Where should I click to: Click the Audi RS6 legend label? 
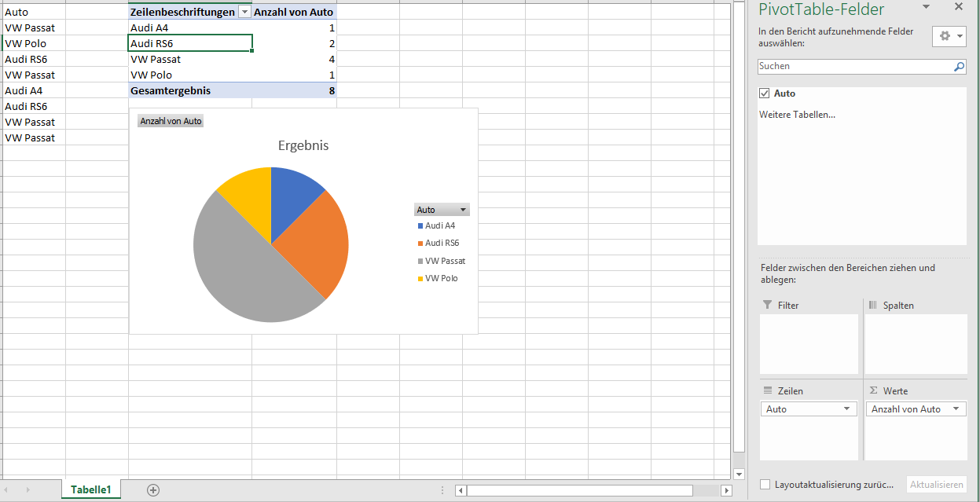442,244
